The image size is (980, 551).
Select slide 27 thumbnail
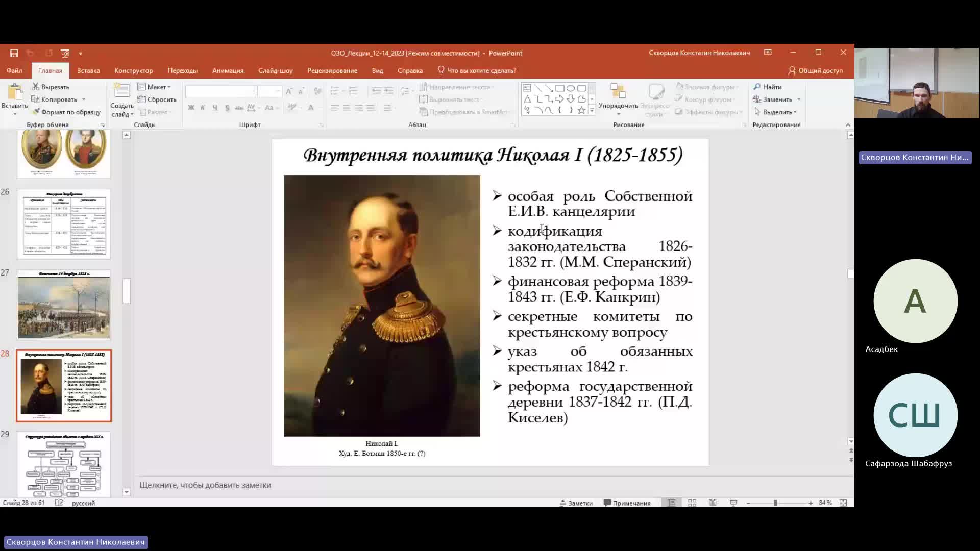click(x=64, y=305)
